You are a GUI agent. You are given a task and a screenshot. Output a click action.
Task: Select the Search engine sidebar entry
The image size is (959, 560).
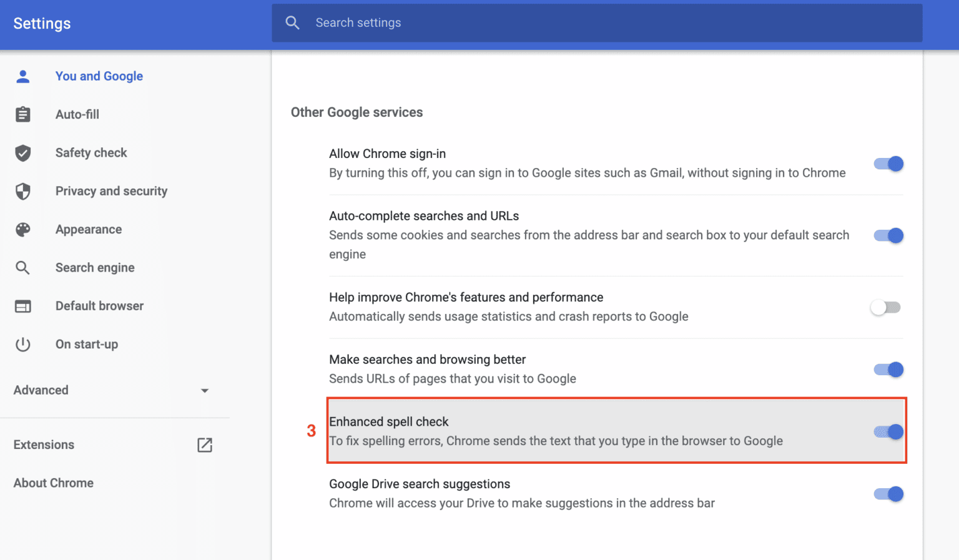95,267
